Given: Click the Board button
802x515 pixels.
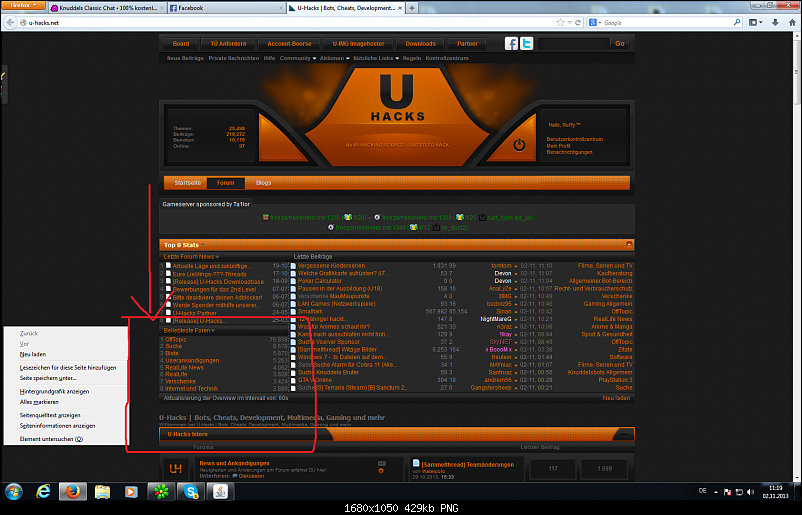Looking at the screenshot, I should (181, 44).
